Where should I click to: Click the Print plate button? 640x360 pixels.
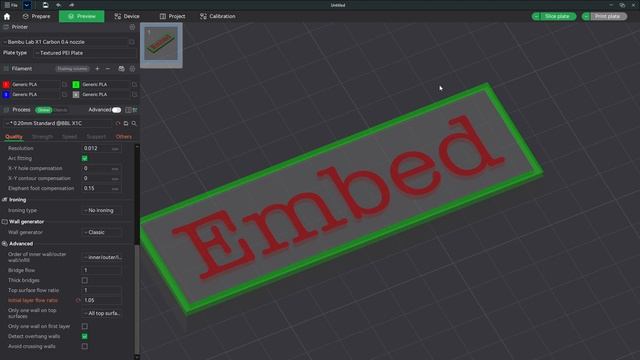pyautogui.click(x=607, y=16)
